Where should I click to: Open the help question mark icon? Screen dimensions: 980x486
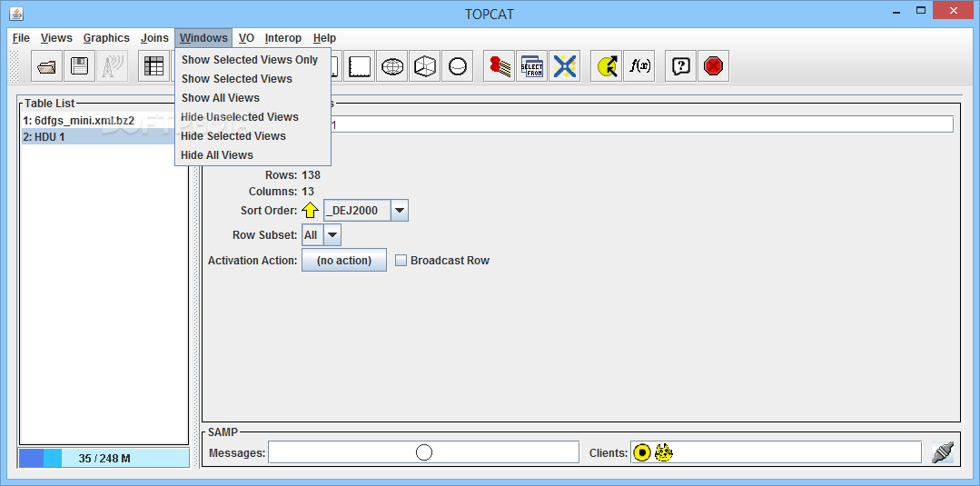coord(680,65)
